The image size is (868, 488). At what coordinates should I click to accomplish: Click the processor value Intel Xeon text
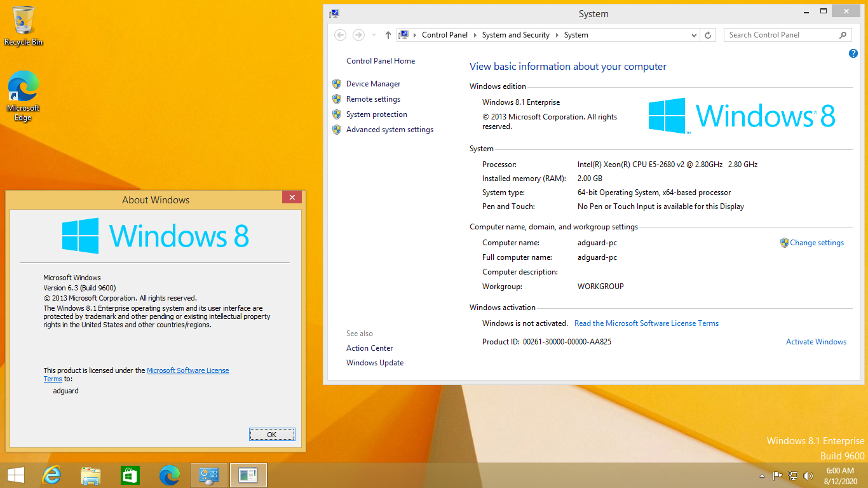(x=667, y=165)
